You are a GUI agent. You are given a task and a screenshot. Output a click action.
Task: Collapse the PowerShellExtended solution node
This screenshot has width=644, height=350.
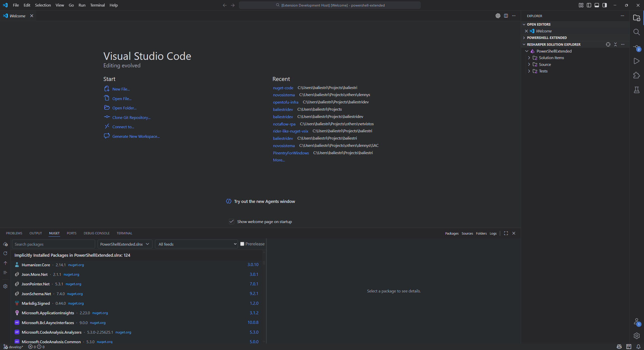pos(527,51)
